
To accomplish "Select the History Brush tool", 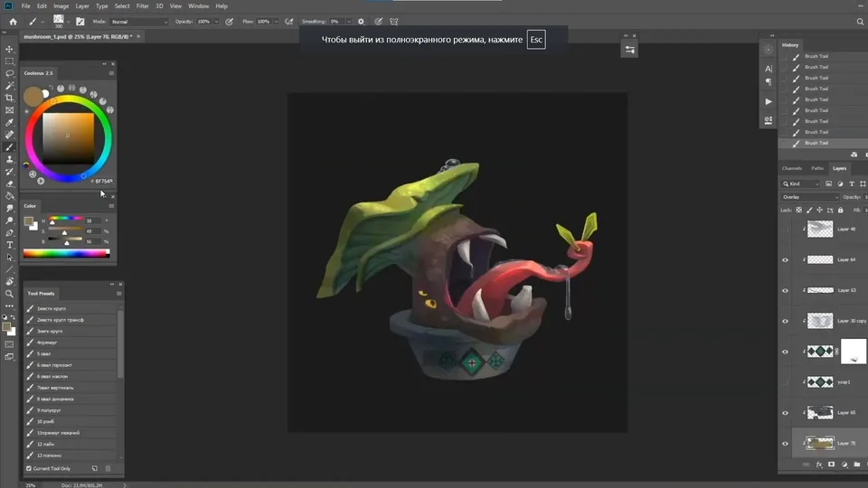I will 9,172.
